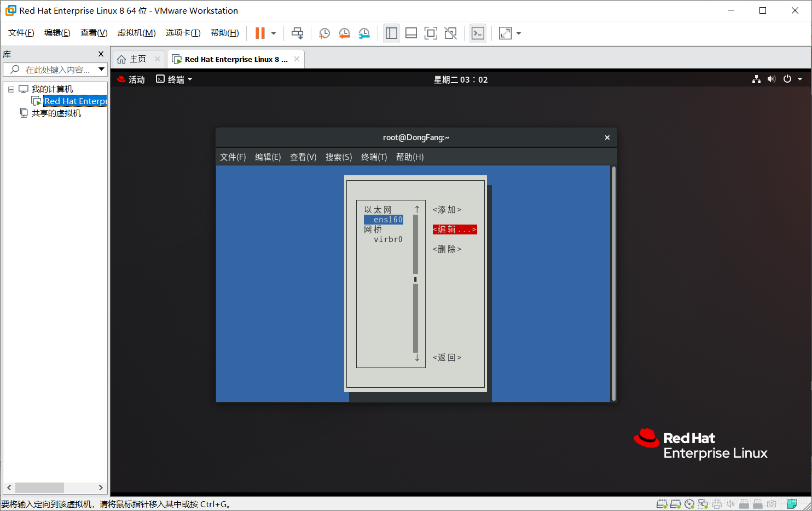Click the <返回> button in nmtui

[x=447, y=358]
